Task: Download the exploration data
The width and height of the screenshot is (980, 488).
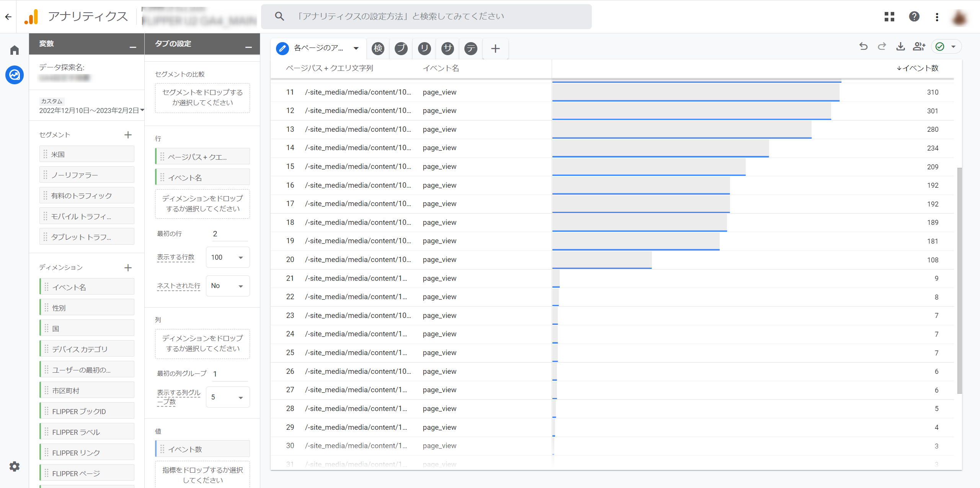Action: click(x=900, y=47)
